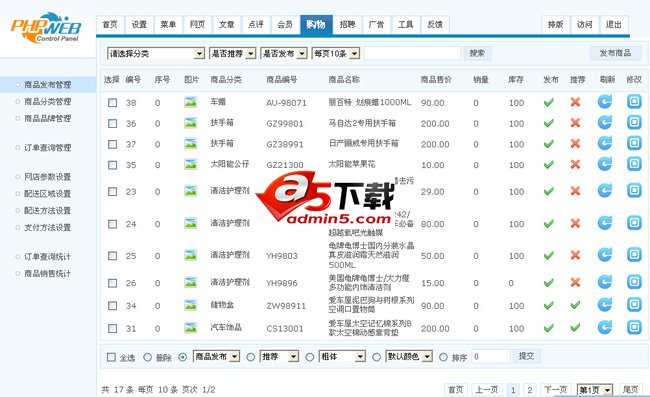Toggle green recommend checkmark for CS13001
650x397 pixels.
575,328
